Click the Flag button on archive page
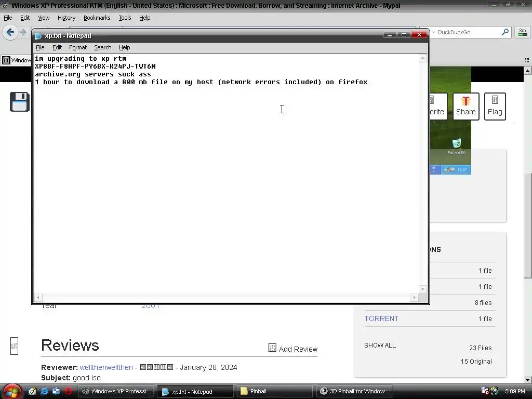Viewport: 532px width, 399px height. coord(495,106)
